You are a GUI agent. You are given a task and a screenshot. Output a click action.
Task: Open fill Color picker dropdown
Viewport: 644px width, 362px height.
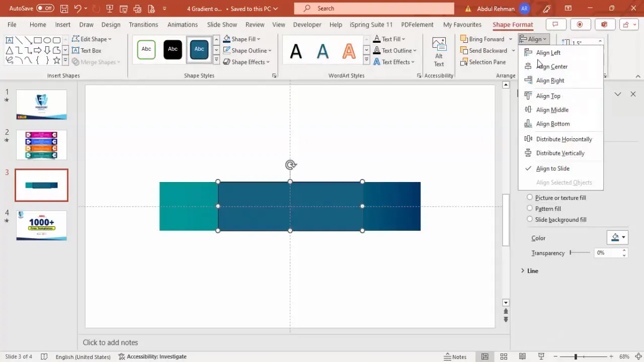618,238
